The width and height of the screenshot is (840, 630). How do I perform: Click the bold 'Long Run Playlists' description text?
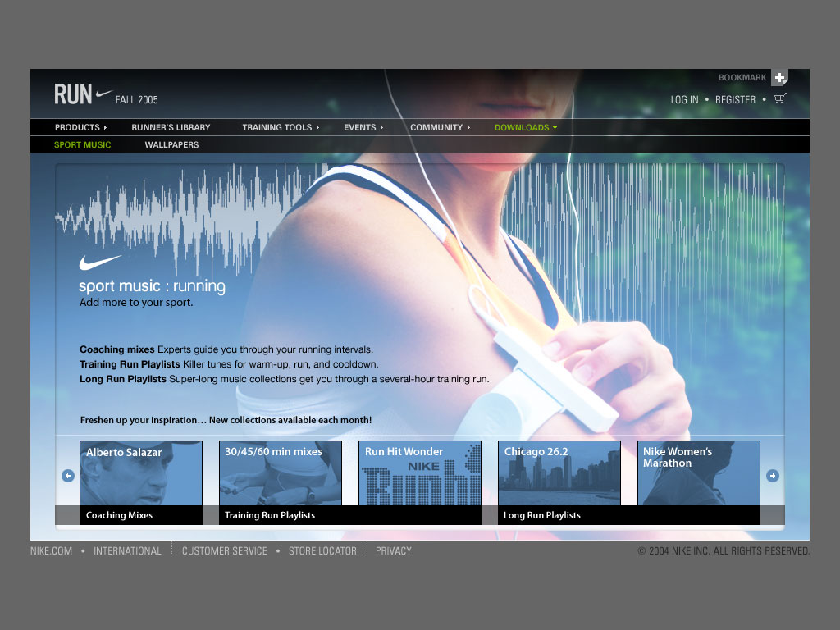[123, 379]
